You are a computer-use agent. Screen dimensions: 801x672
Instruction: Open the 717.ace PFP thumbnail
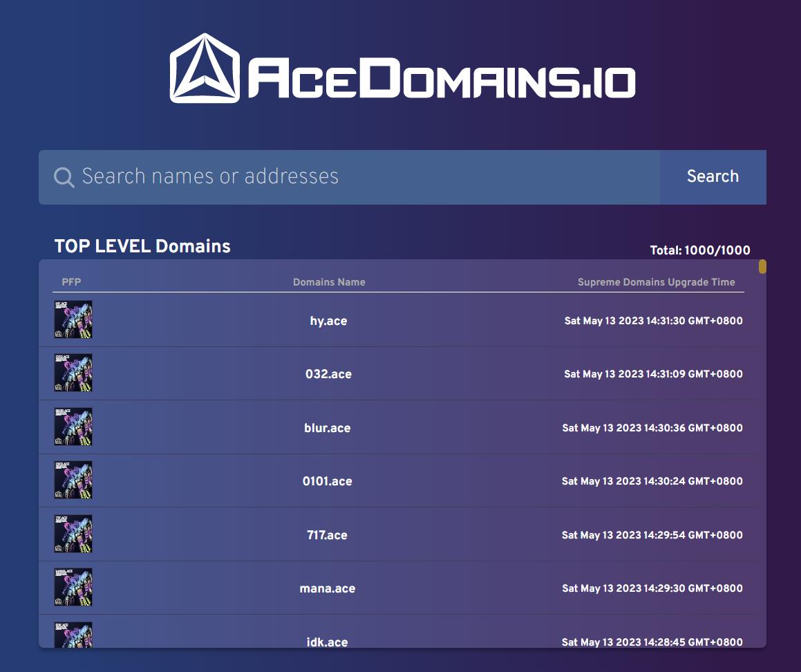[73, 534]
